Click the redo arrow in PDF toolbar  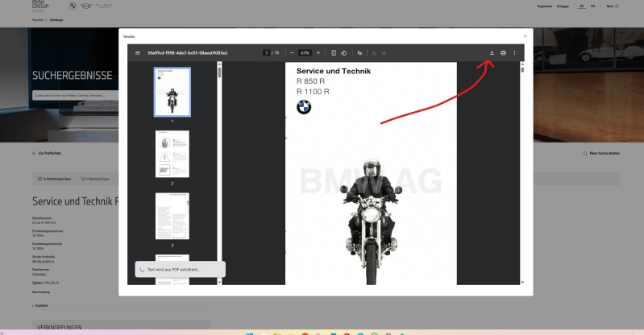coord(384,53)
